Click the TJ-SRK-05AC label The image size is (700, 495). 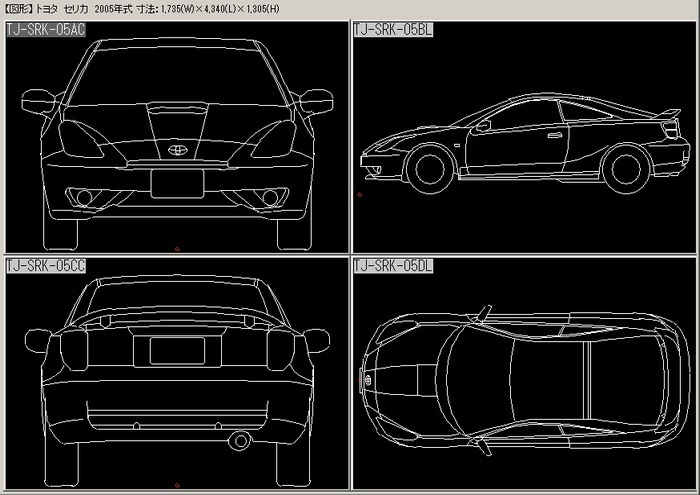46,30
